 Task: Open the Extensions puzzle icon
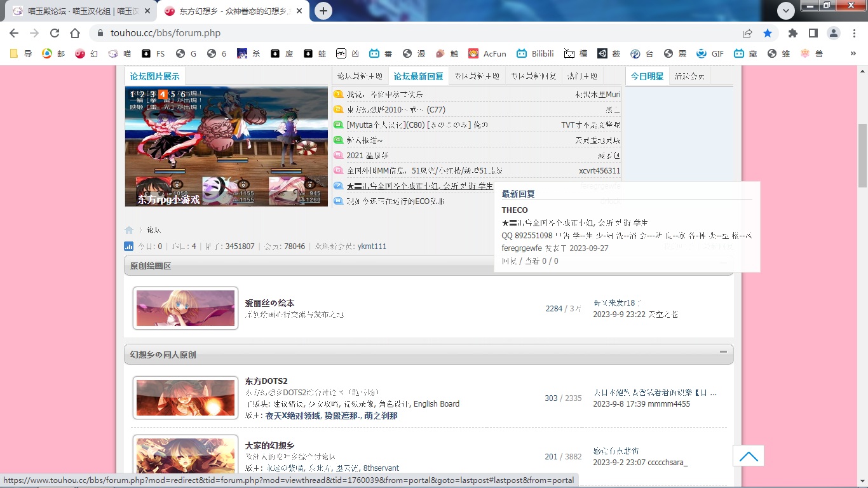tap(793, 33)
